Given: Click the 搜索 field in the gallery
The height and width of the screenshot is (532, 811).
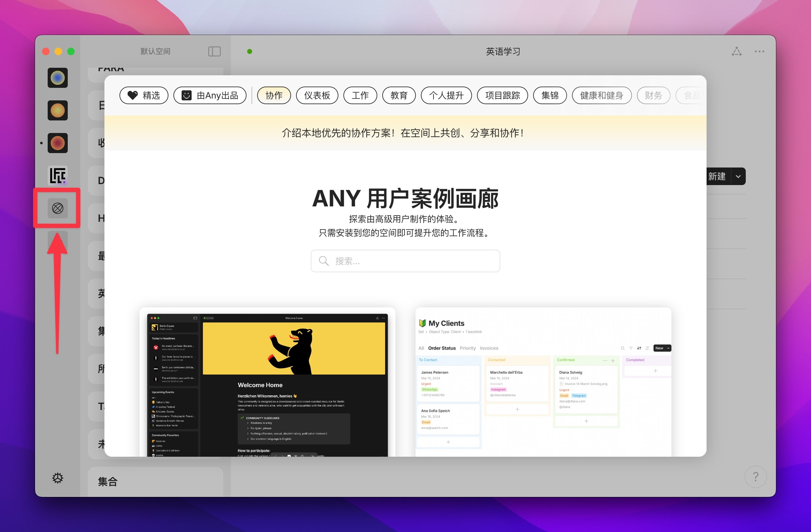Looking at the screenshot, I should pyautogui.click(x=405, y=261).
